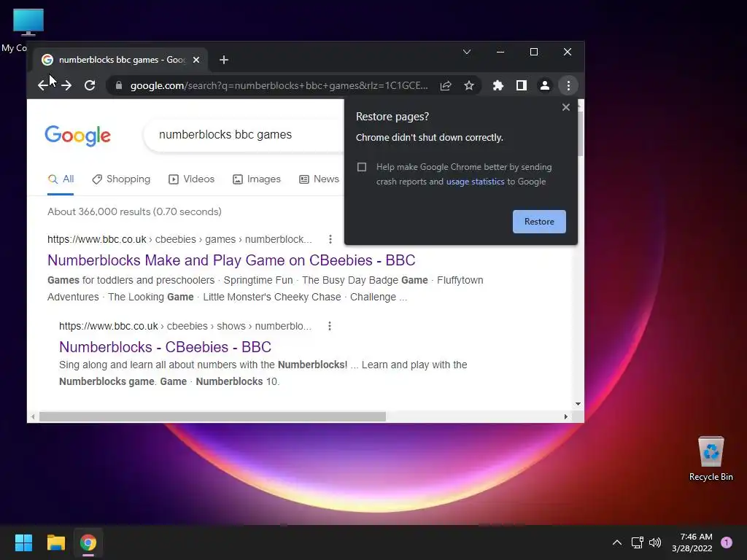Click the vertical scrollbar down arrow
Image resolution: width=747 pixels, height=560 pixels.
click(x=578, y=404)
